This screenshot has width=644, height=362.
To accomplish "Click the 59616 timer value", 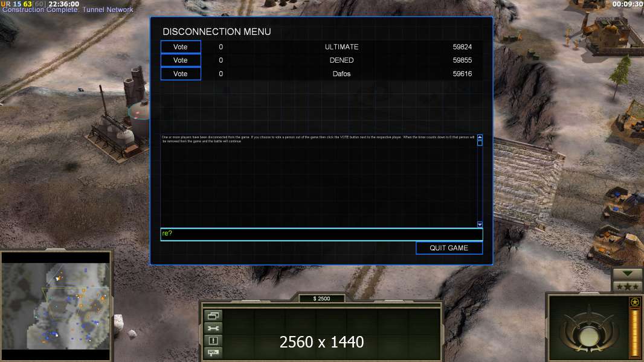I will [463, 74].
